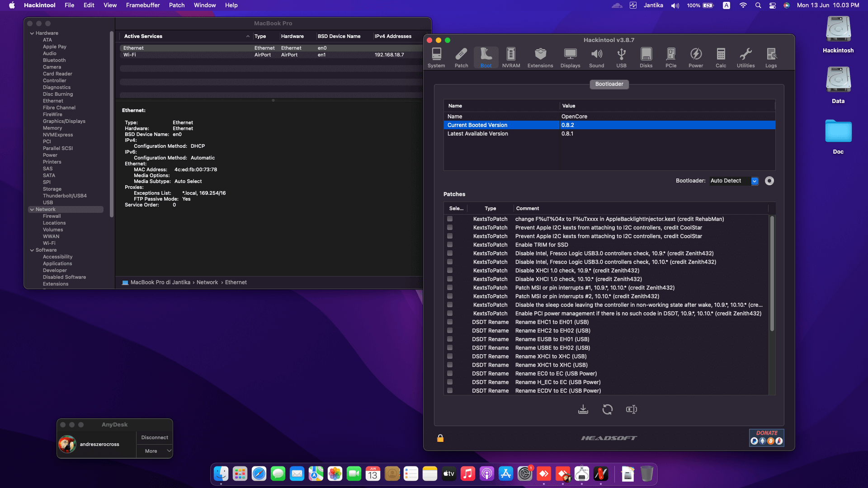Click Disconnect in AnyDesk window
This screenshot has width=868, height=488.
[154, 437]
